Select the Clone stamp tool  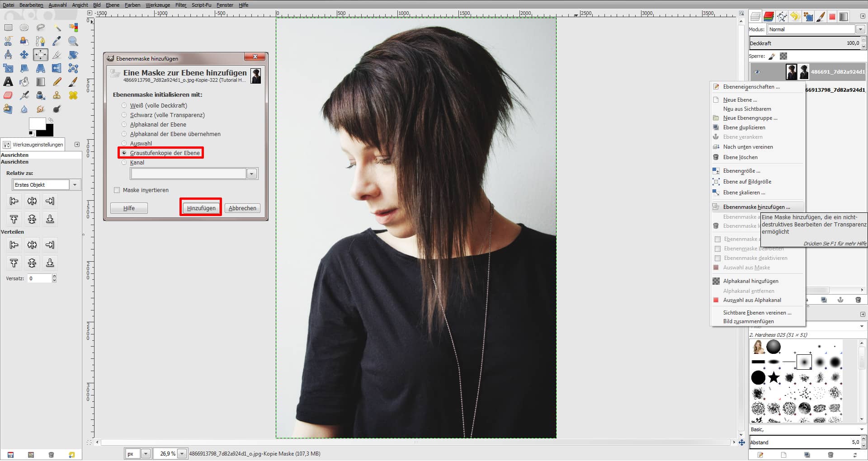click(x=57, y=95)
